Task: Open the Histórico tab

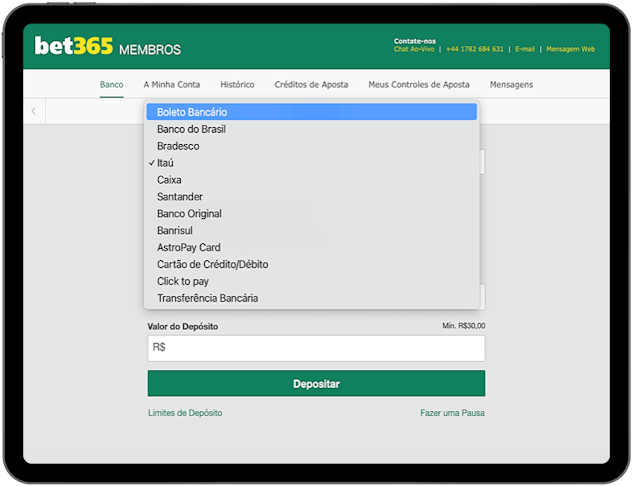Action: coord(237,85)
